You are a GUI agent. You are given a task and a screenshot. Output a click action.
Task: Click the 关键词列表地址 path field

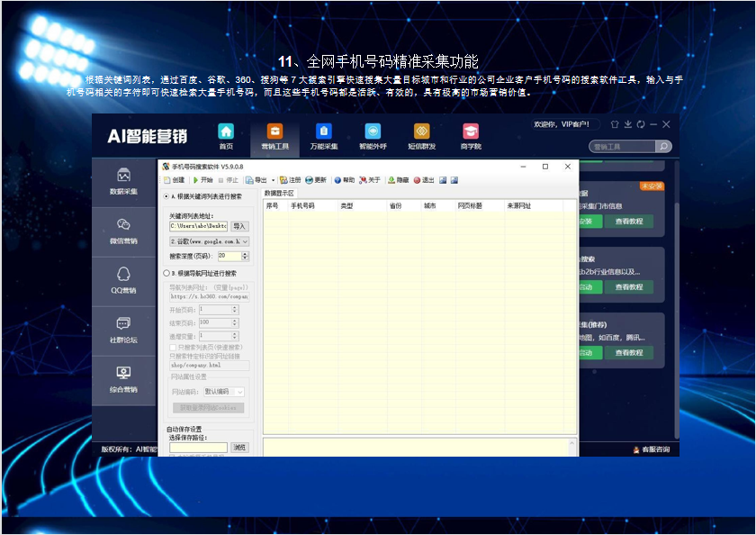[198, 226]
